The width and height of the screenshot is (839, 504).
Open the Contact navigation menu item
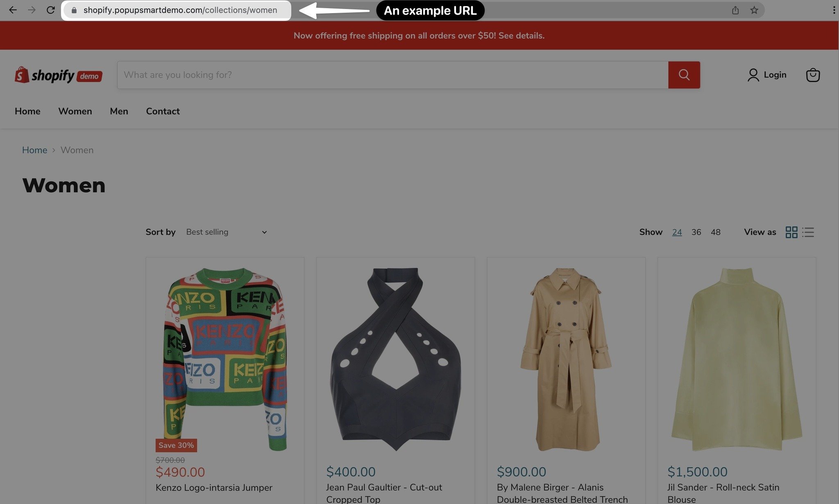tap(163, 111)
